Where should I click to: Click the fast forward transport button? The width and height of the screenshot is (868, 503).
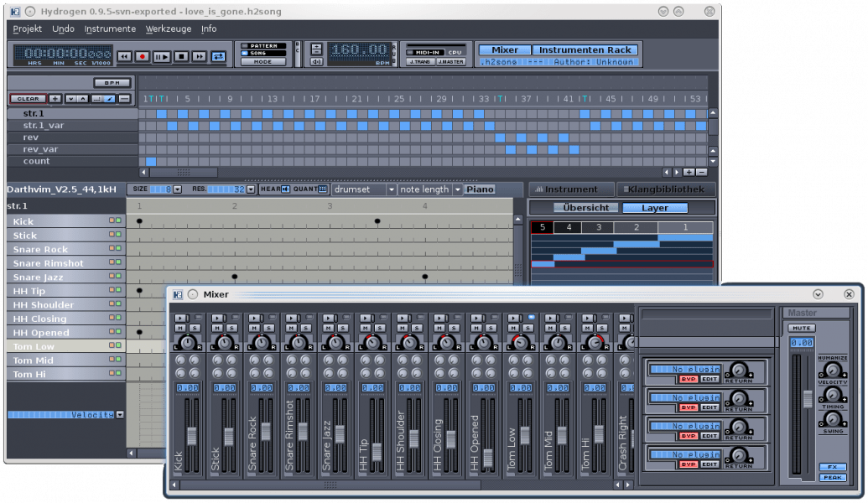200,56
